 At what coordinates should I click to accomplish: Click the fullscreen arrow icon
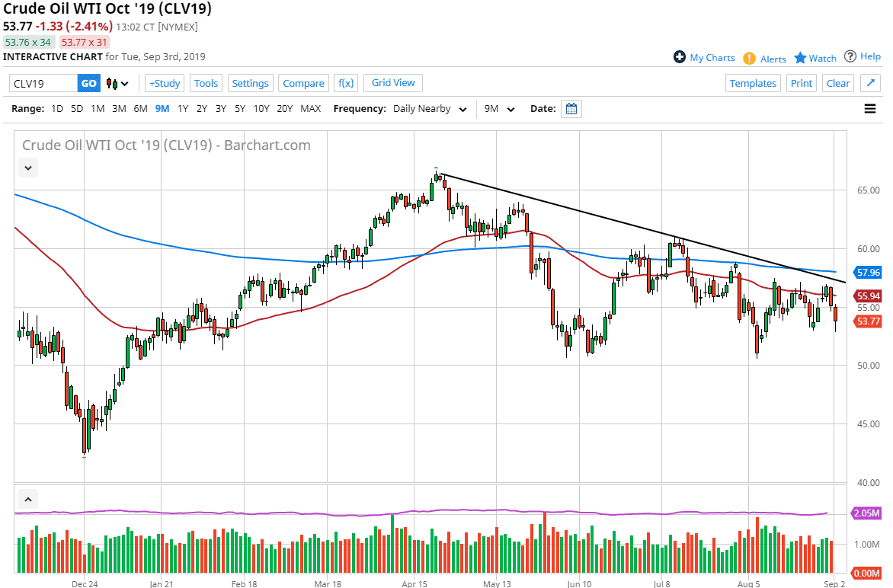point(870,82)
